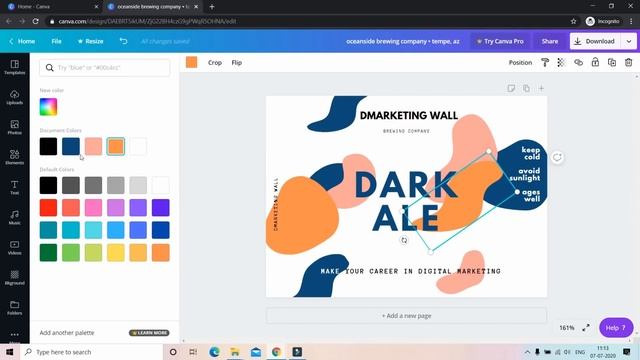Open the Templates panel in sidebar
This screenshot has width=640, height=360.
point(15,67)
